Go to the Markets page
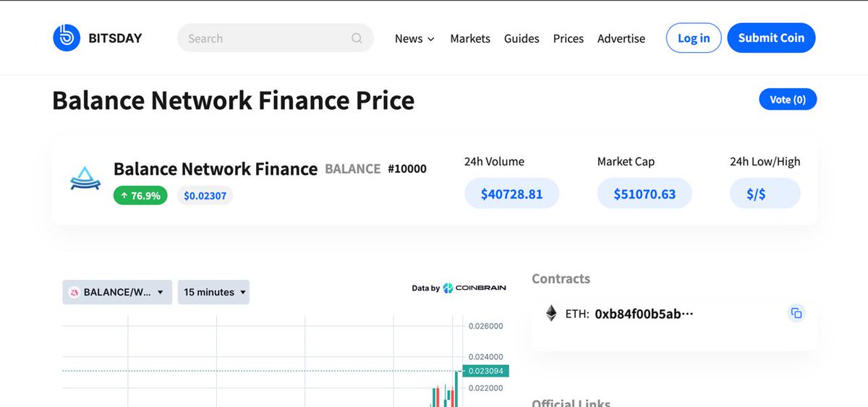 tap(470, 38)
